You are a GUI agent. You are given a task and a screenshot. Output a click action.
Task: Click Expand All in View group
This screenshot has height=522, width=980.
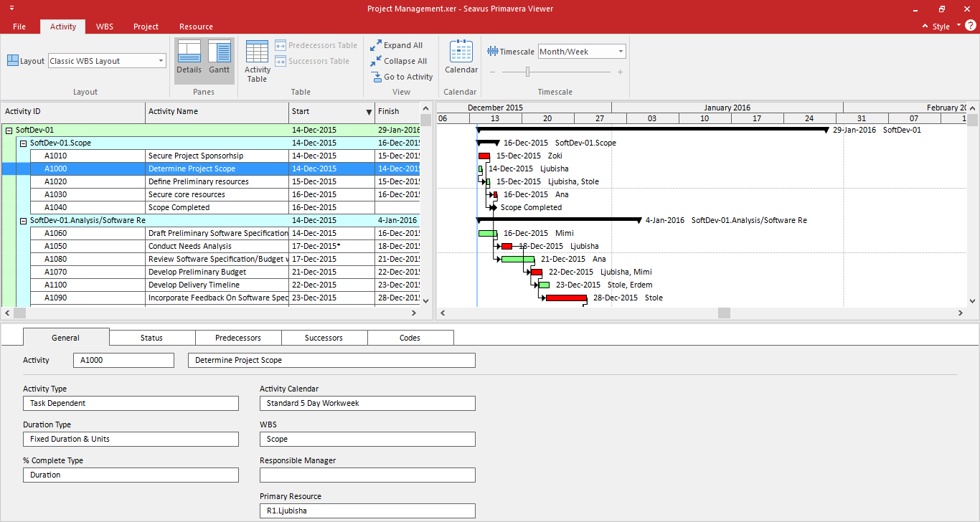point(396,45)
